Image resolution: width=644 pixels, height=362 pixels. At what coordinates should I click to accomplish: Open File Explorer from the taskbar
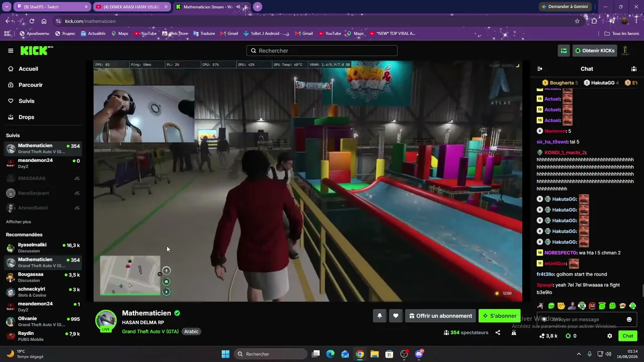[374, 354]
